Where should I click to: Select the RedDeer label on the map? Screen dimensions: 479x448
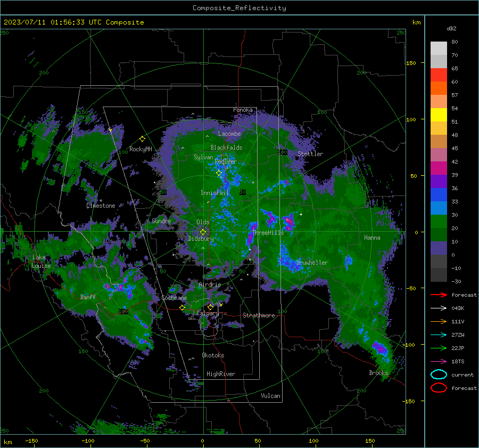coord(226,161)
